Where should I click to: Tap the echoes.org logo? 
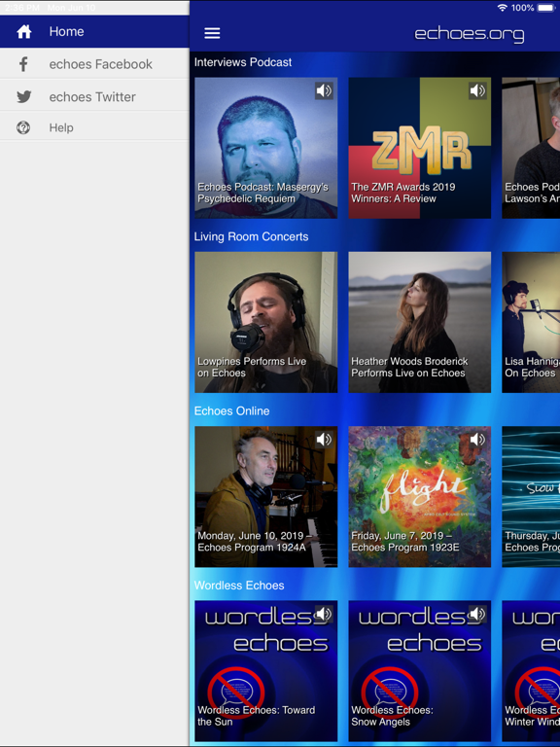[x=469, y=34]
